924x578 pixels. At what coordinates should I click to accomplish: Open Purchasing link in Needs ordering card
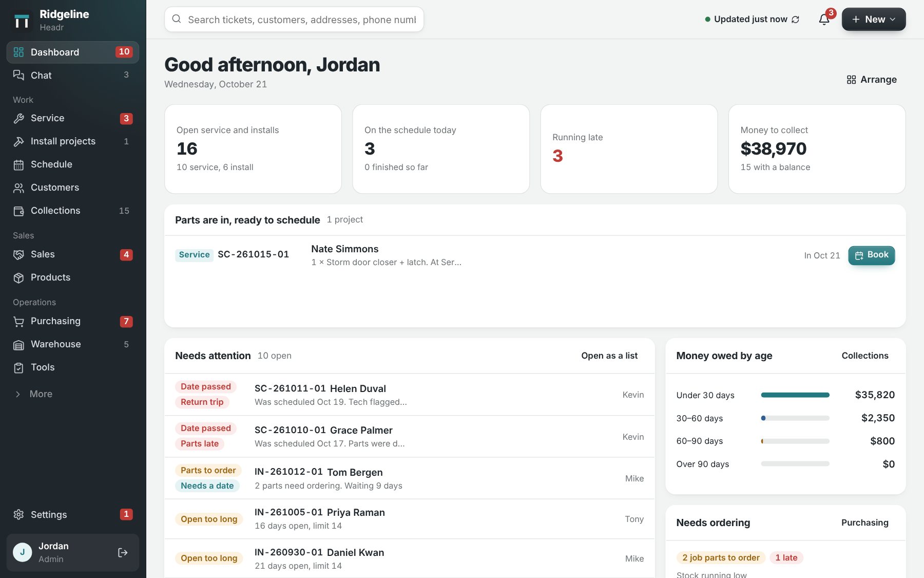click(x=865, y=523)
